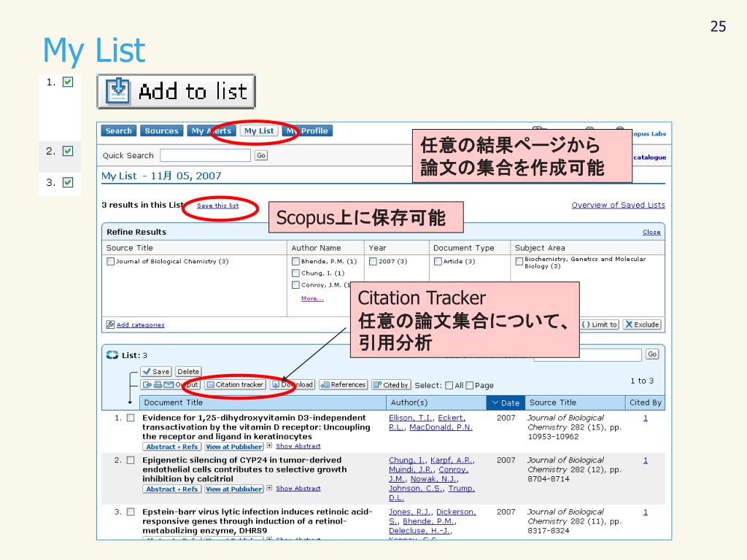Click the Save this list link
Viewport: 747px width, 560px height.
(217, 206)
